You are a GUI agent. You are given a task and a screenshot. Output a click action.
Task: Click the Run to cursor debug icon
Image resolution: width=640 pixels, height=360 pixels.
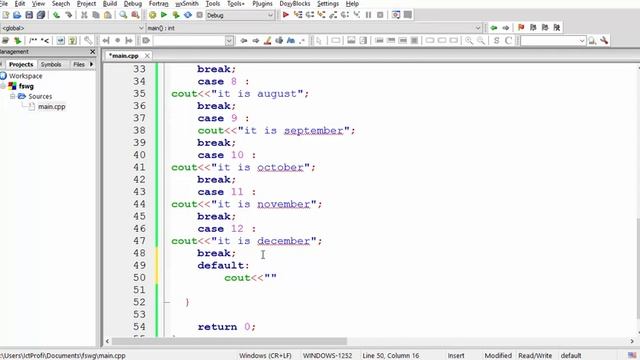point(298,15)
